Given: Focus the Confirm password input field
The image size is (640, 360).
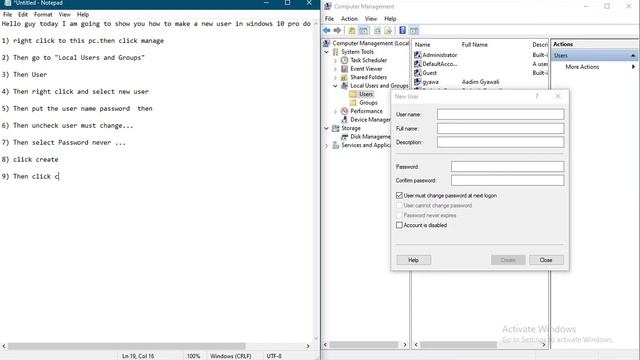Looking at the screenshot, I should click(507, 180).
